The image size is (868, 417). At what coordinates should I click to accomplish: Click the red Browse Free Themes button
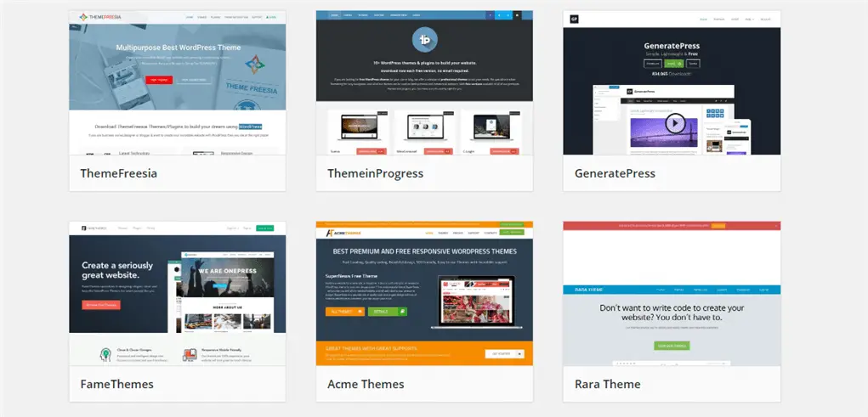101,305
